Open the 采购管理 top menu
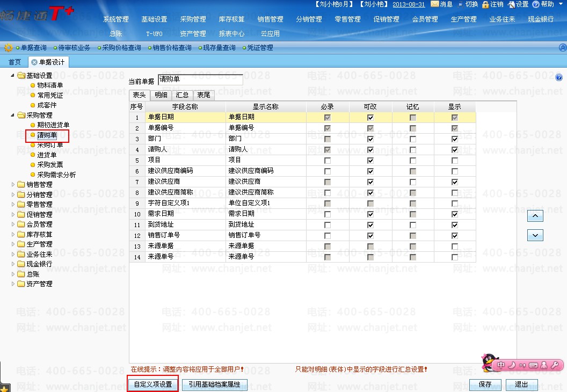The height and width of the screenshot is (392, 567). tap(193, 19)
